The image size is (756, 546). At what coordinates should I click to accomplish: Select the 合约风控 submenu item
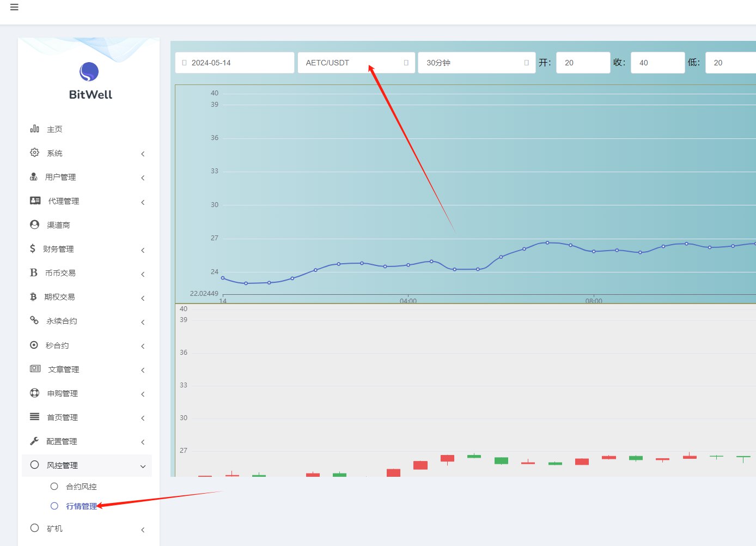click(81, 487)
